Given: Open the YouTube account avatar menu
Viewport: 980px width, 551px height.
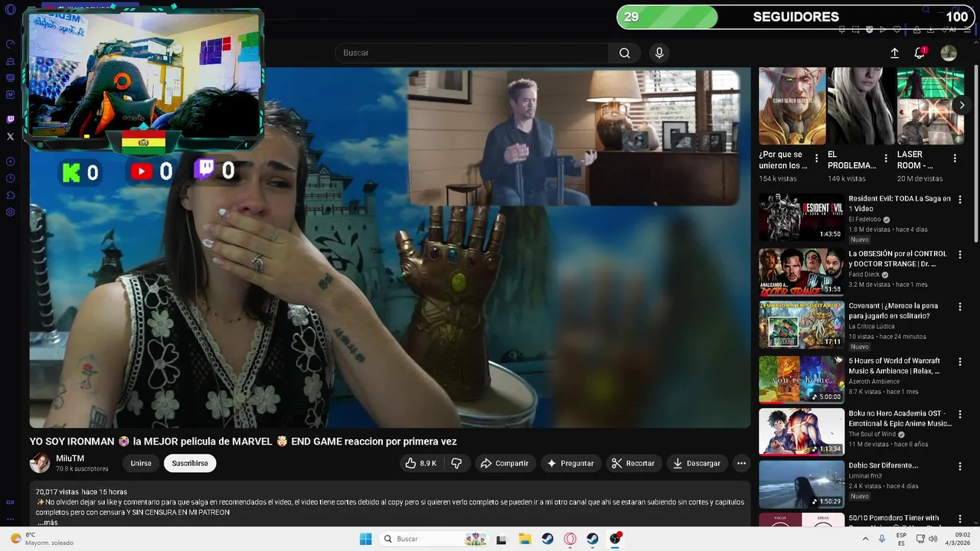Looking at the screenshot, I should click(949, 53).
